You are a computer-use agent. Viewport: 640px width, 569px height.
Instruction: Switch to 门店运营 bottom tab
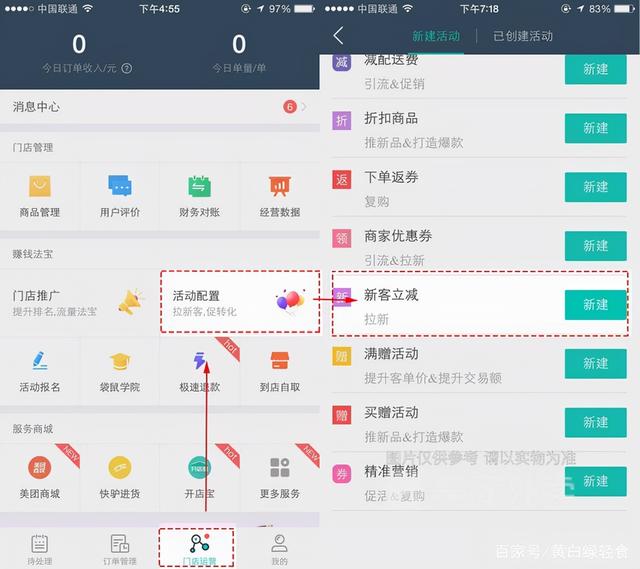point(200,549)
